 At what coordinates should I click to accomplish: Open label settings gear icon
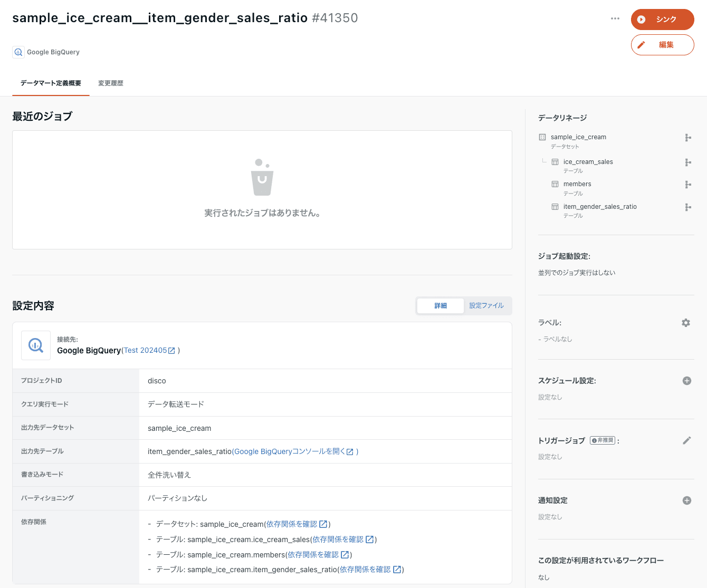coord(686,323)
